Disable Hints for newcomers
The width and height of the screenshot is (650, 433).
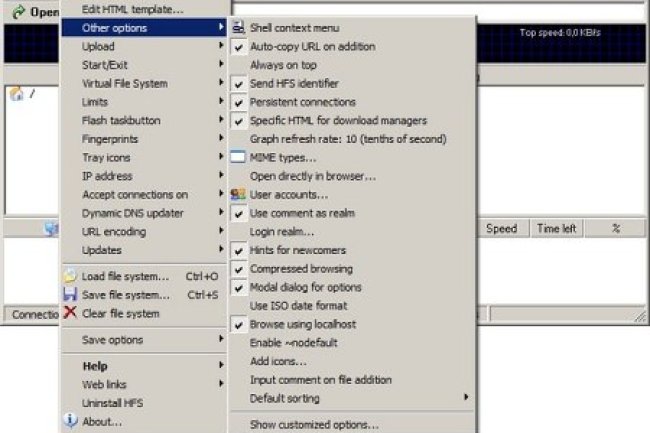(x=353, y=250)
